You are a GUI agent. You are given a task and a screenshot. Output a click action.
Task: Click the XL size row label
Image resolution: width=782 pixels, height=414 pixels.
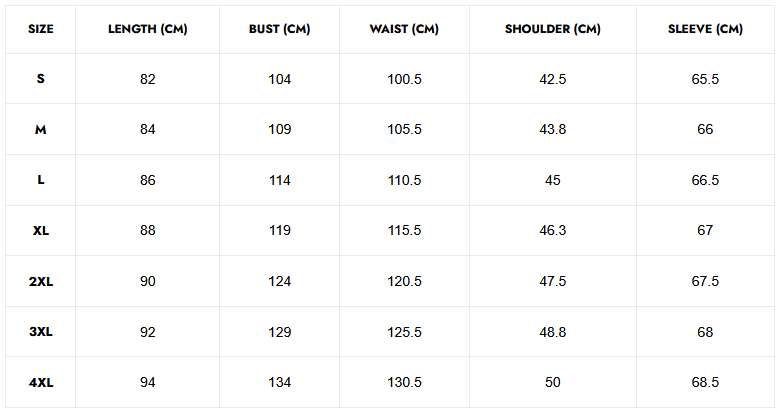[x=41, y=231]
